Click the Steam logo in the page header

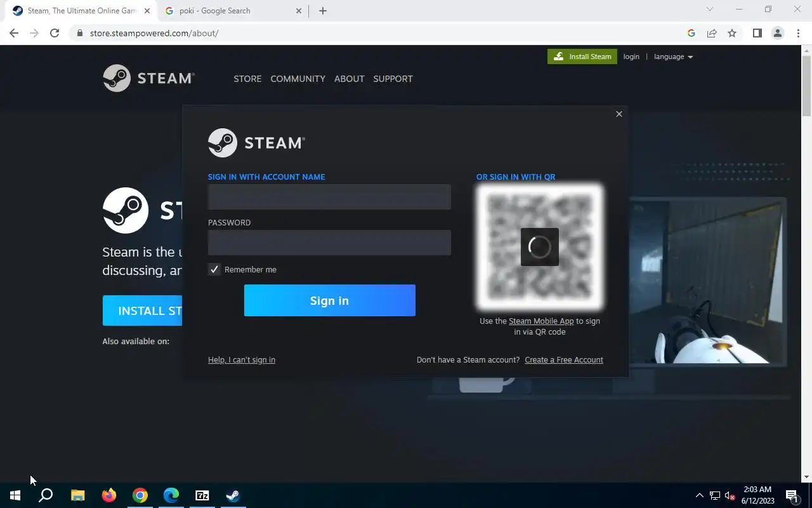148,78
